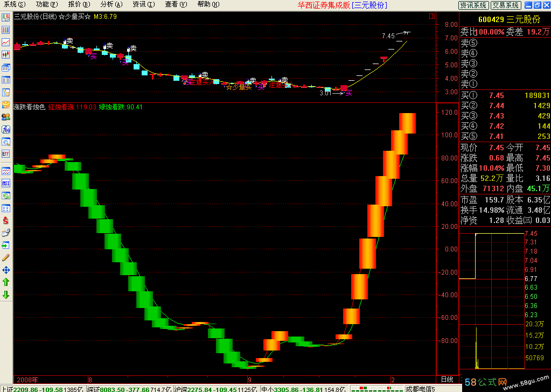Click the red-green signal indicator in status bar
Viewport: 551px width, 392px height.
[x=376, y=389]
